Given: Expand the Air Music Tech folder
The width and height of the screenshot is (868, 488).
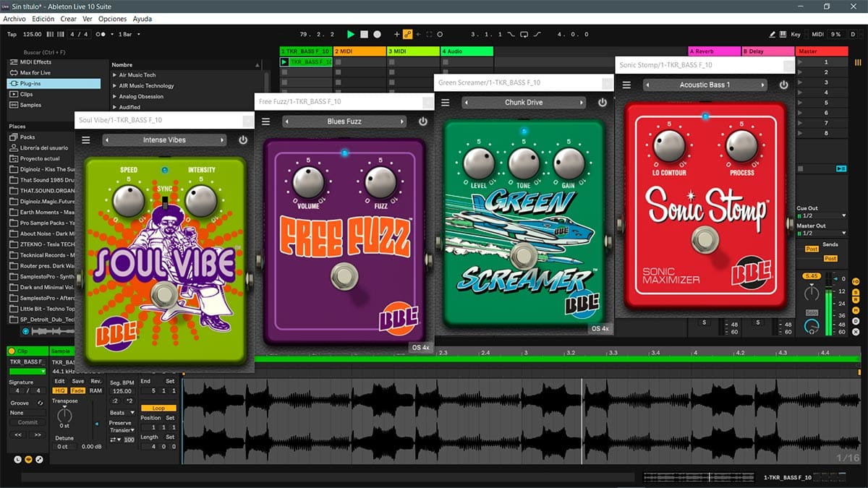Looking at the screenshot, I should pyautogui.click(x=114, y=75).
